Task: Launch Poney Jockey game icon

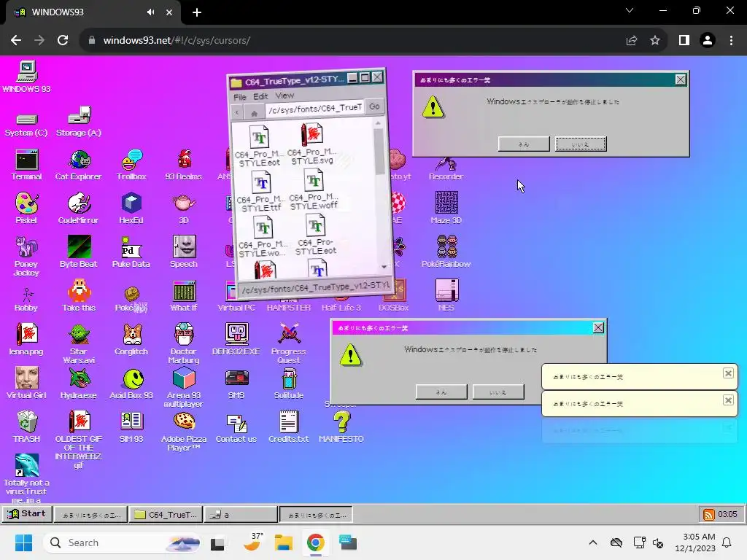Action: pyautogui.click(x=27, y=256)
